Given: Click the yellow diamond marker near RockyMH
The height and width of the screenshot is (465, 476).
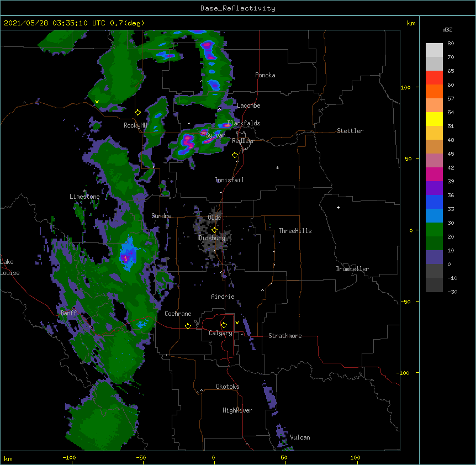Looking at the screenshot, I should [137, 113].
